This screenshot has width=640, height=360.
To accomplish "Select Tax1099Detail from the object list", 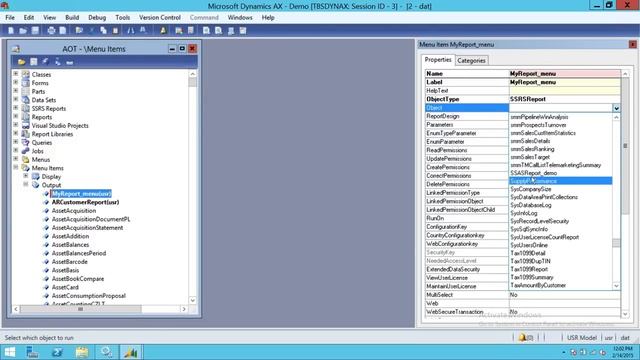I will pos(560,253).
